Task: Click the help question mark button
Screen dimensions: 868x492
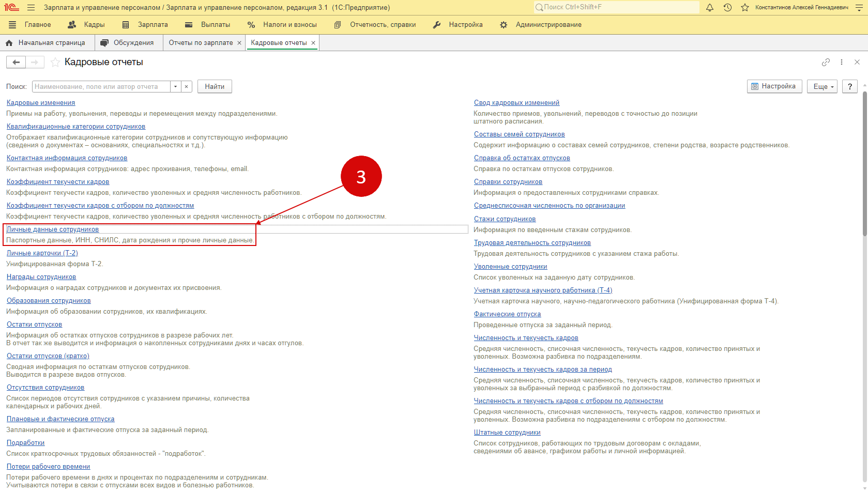Action: (850, 87)
